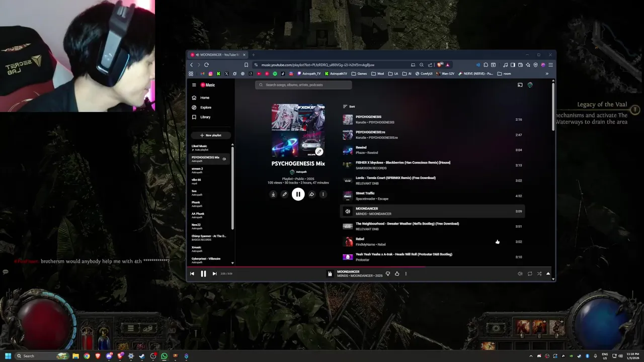Mute volume in the player bar
The image size is (644, 362).
point(520,274)
